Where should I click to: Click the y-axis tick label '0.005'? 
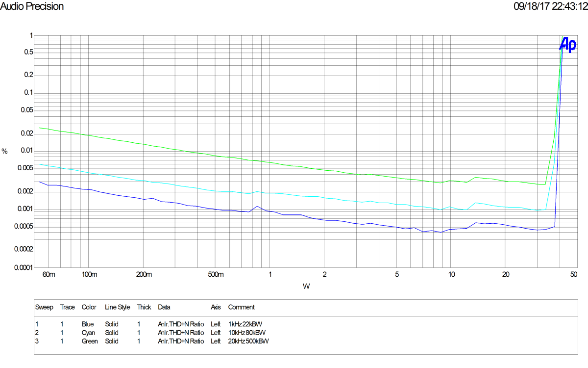tap(24, 168)
